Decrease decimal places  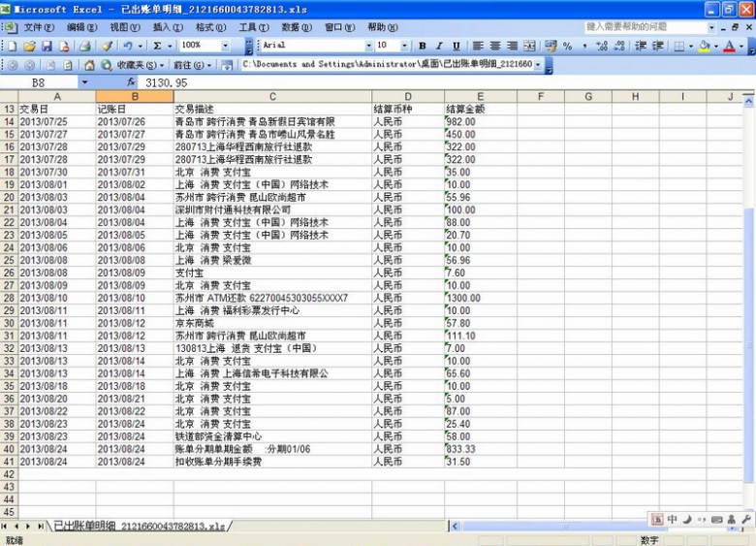[x=619, y=46]
